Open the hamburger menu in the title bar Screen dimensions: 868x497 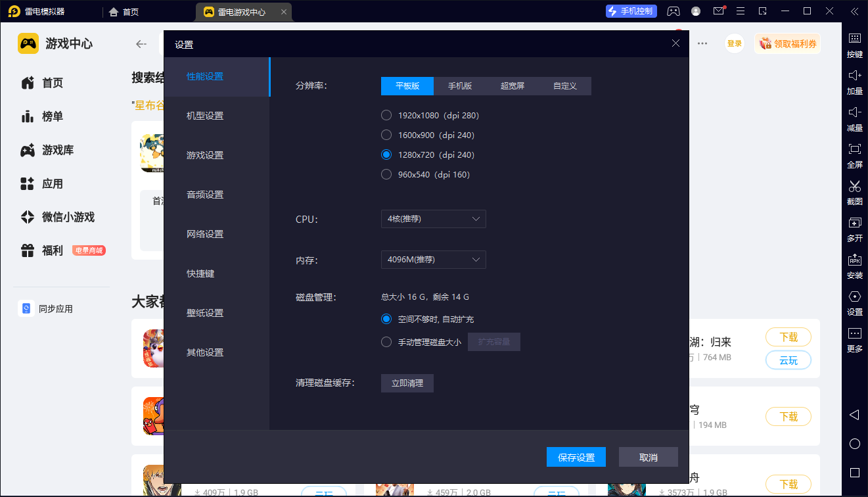coord(741,11)
